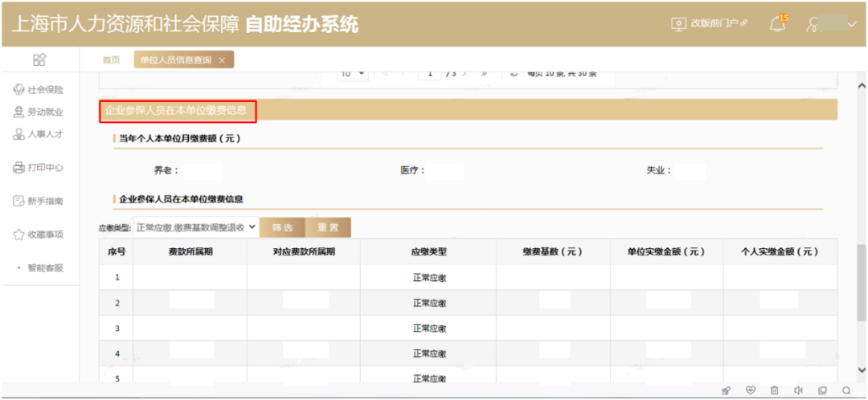868x400 pixels.
Task: Open the notification bell with 15 badge
Action: (777, 24)
